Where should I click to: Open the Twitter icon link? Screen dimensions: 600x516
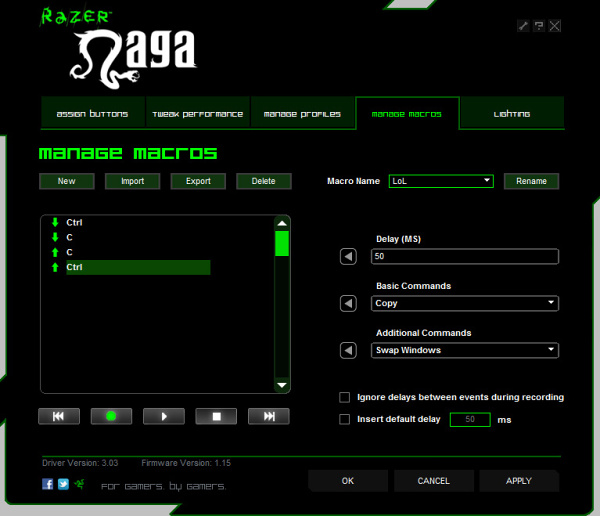point(63,484)
